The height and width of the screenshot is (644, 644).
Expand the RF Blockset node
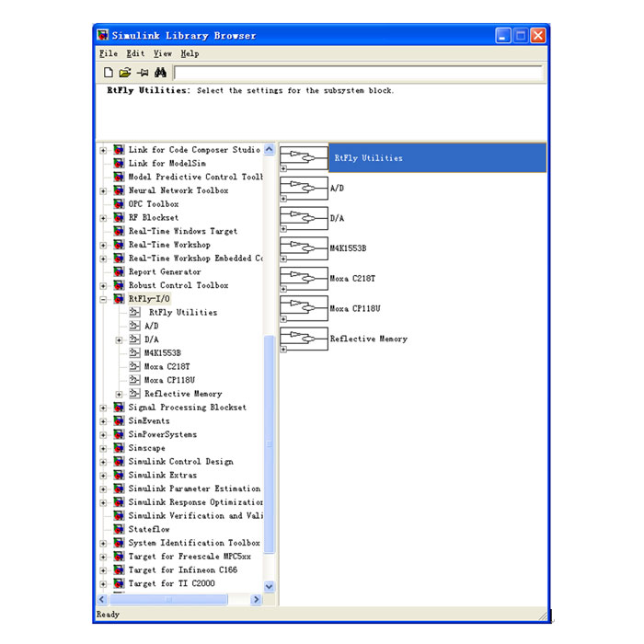(x=103, y=218)
